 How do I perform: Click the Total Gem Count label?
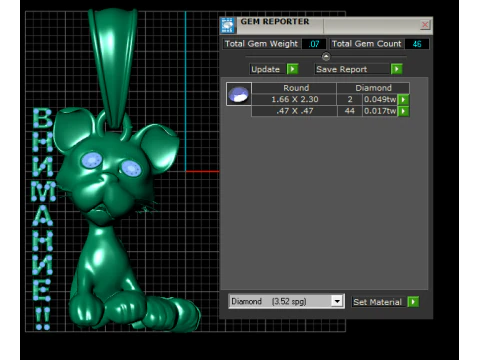[x=367, y=44]
